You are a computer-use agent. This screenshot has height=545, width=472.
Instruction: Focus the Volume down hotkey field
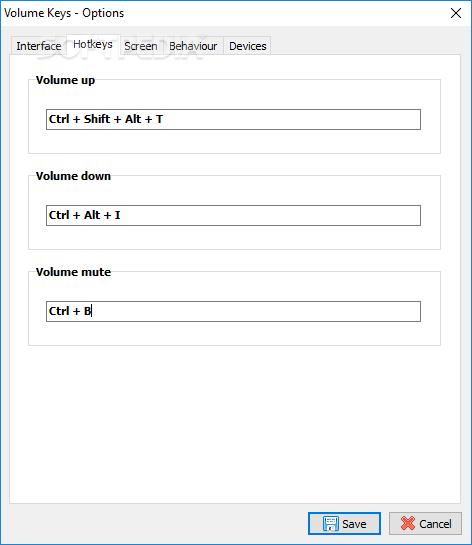(x=233, y=215)
